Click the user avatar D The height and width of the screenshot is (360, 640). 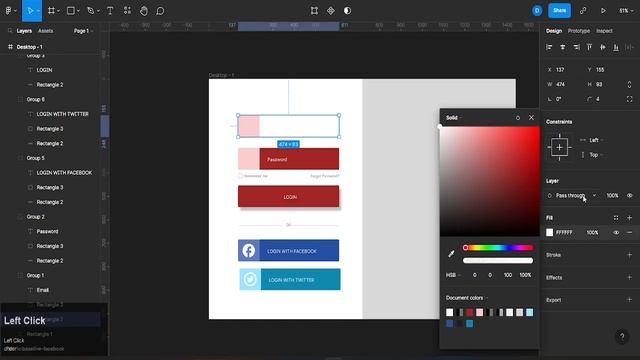[537, 11]
